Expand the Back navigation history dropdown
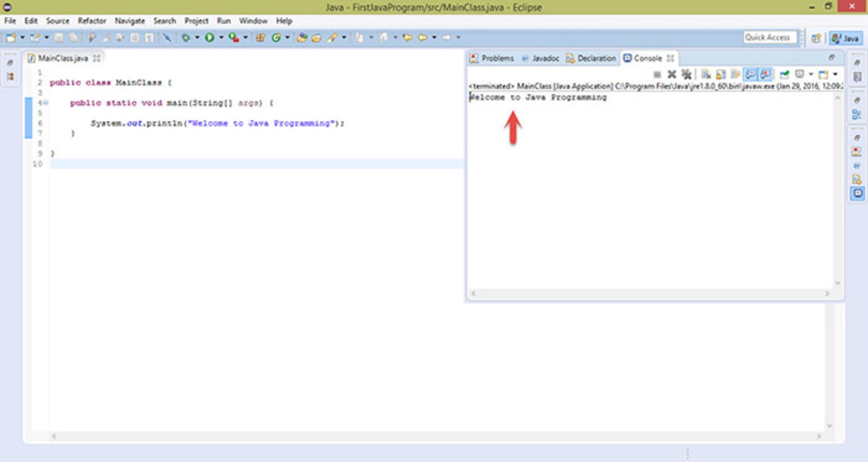 pyautogui.click(x=434, y=37)
